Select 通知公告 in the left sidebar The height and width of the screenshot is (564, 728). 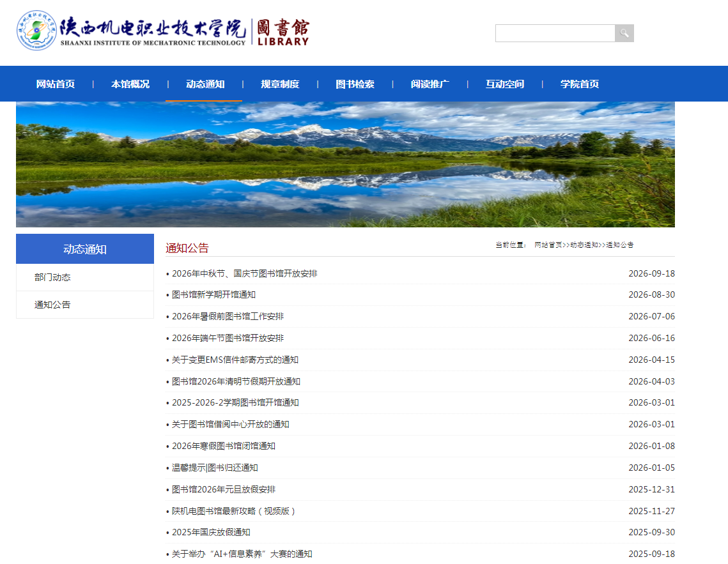coord(52,305)
